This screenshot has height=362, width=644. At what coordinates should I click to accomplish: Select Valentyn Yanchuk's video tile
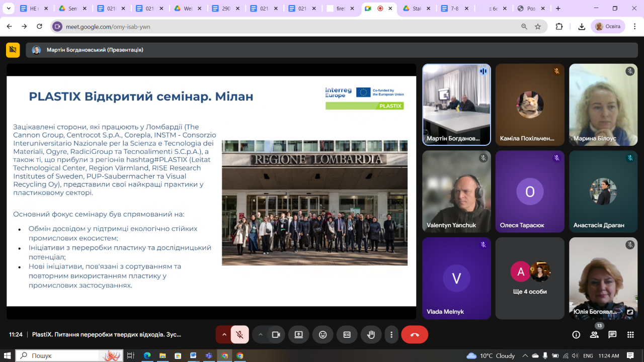pos(456,191)
